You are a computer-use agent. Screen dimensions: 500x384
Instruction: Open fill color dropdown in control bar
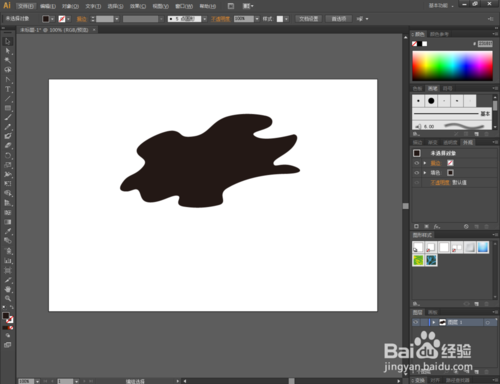point(52,19)
